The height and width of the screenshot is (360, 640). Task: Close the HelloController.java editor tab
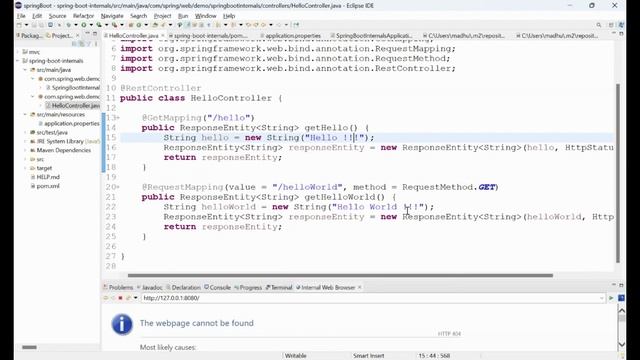click(162, 36)
